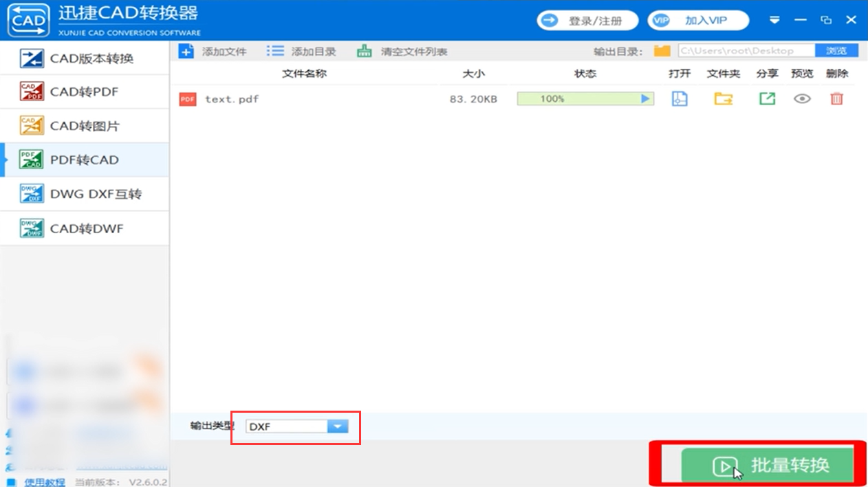Delete text.pdf using trash icon
868x487 pixels.
[x=836, y=99]
